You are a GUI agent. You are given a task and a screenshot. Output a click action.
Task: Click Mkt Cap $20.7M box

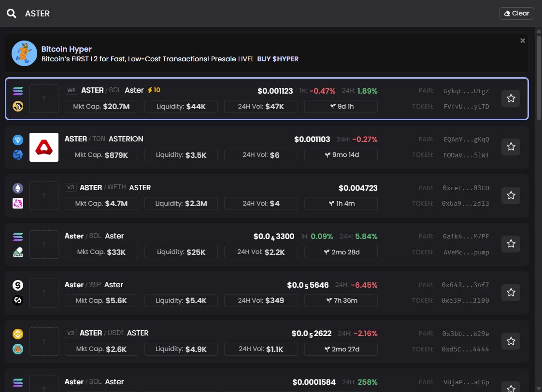click(x=101, y=106)
